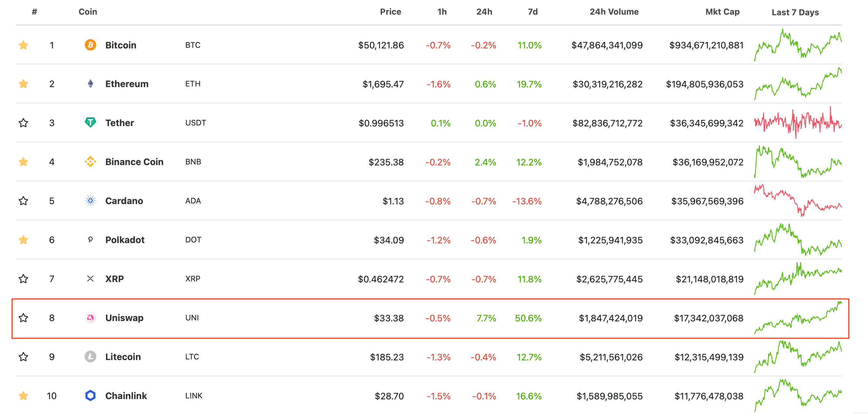Image resolution: width=868 pixels, height=414 pixels.
Task: Toggle Chainlink favorite star
Action: tap(23, 396)
